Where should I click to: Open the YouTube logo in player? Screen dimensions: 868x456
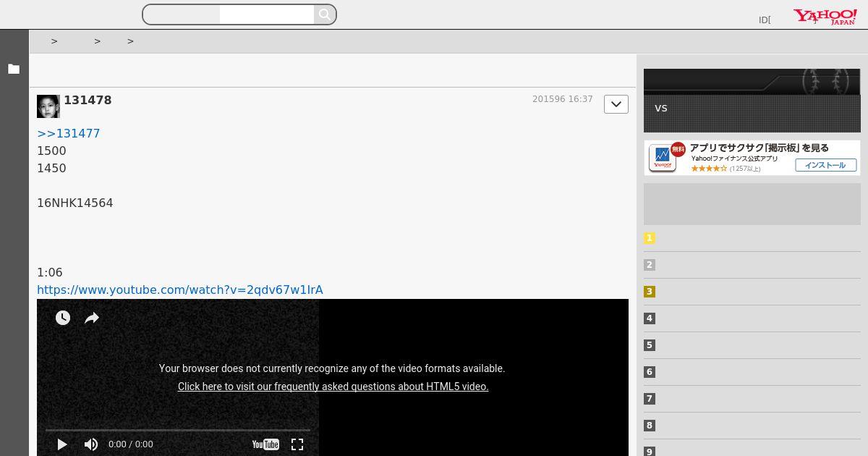tap(265, 444)
